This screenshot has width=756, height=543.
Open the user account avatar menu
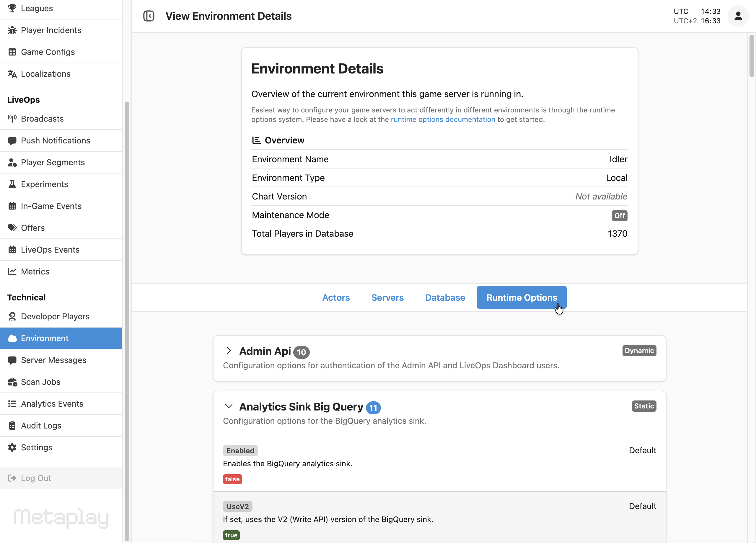pos(738,16)
